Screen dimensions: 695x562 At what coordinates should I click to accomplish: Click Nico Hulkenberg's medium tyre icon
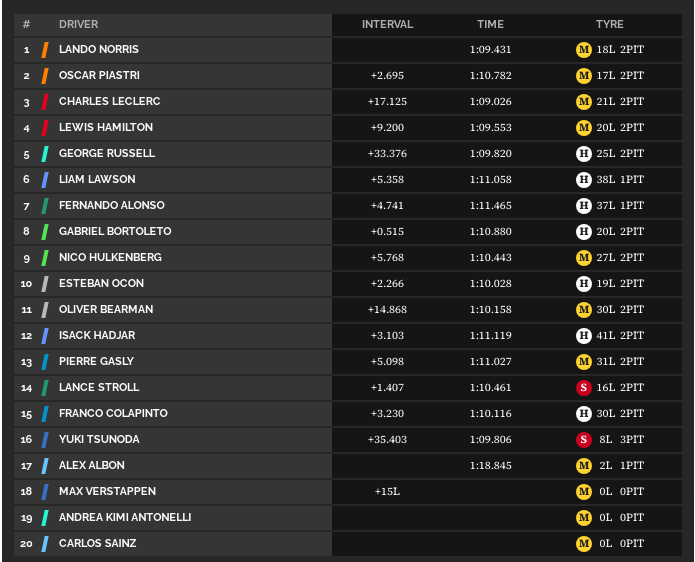583,258
